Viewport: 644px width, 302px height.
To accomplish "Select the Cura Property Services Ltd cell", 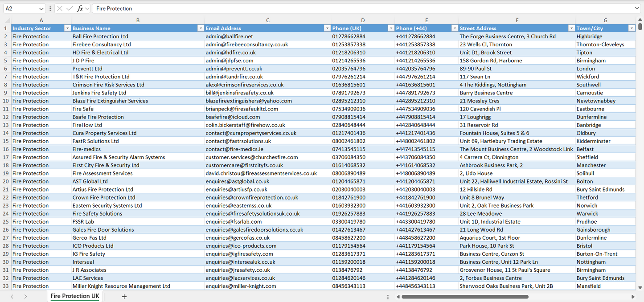I will point(138,133).
